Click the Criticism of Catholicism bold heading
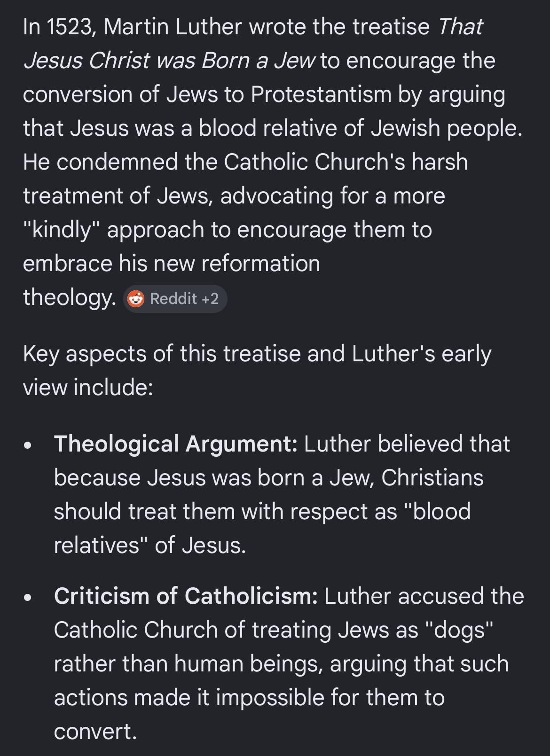 pos(186,596)
